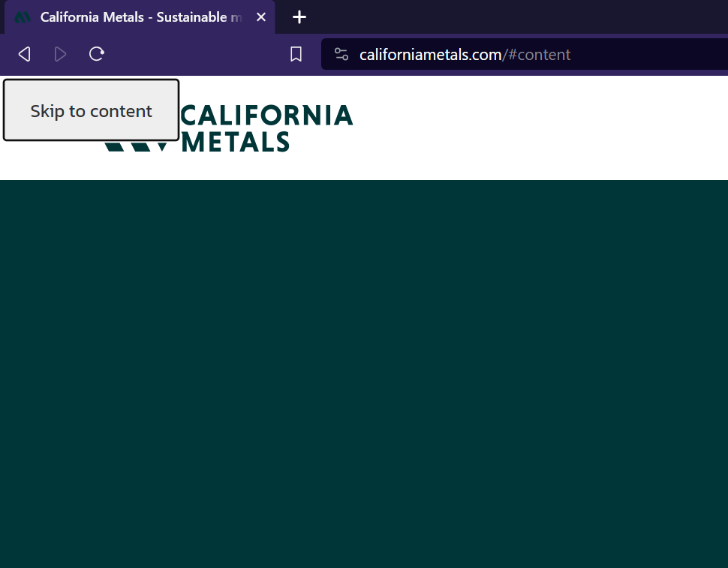Close the California Metals tab
728x568 pixels.
[x=260, y=17]
